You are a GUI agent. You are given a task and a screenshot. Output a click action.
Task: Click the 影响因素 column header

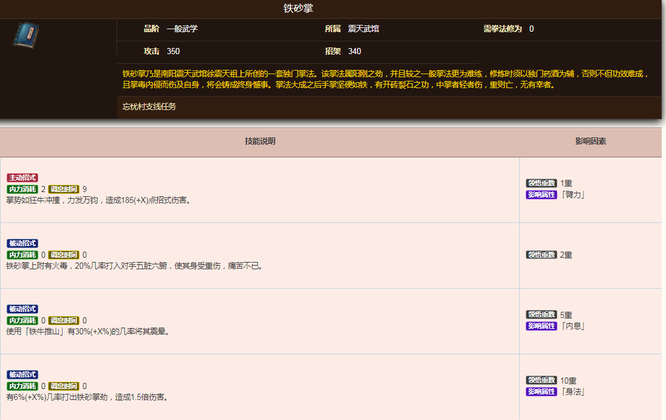(x=590, y=141)
